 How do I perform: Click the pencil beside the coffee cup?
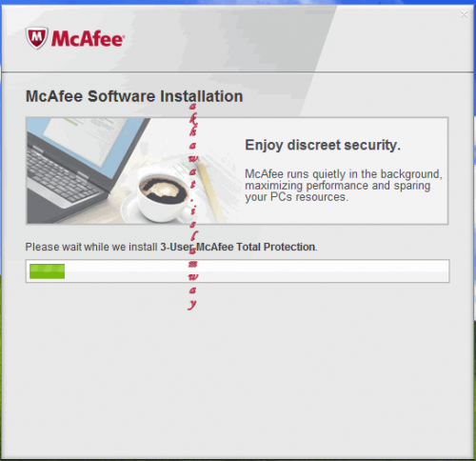pos(208,190)
